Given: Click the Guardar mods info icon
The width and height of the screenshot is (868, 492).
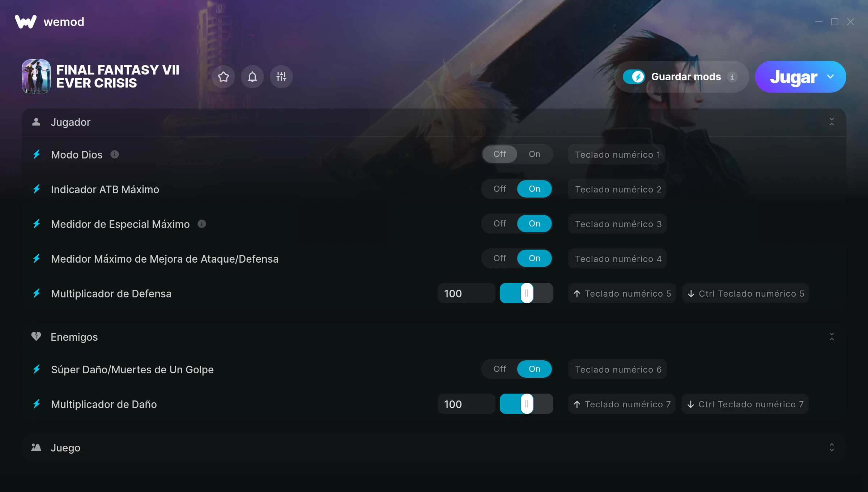Looking at the screenshot, I should 732,77.
